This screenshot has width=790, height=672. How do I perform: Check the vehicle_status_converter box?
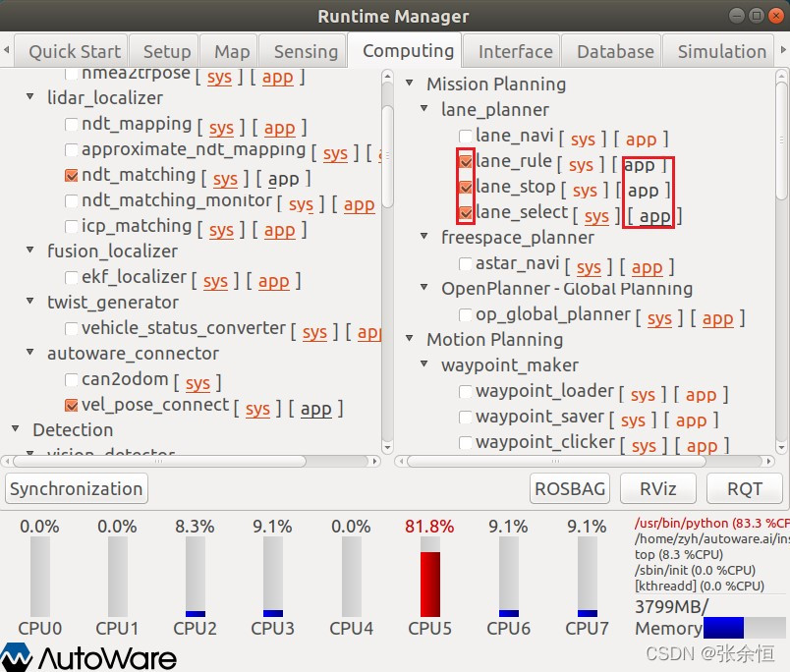(x=72, y=329)
